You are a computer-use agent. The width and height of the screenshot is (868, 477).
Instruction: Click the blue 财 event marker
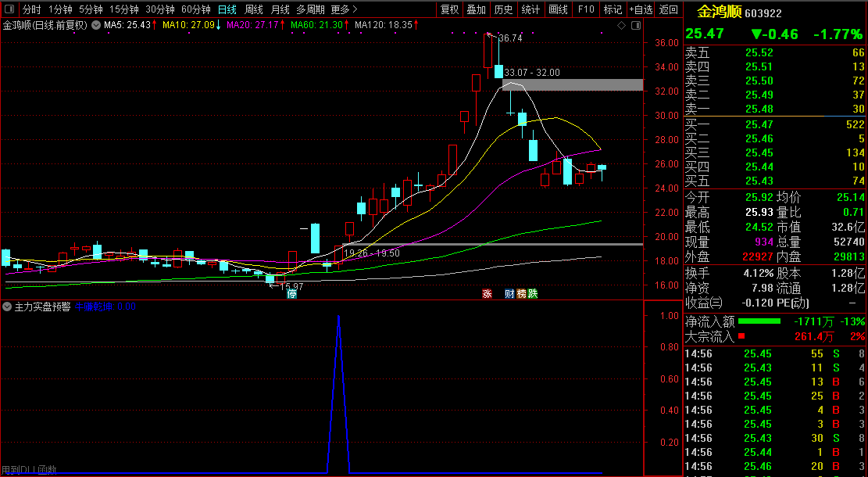tap(509, 294)
